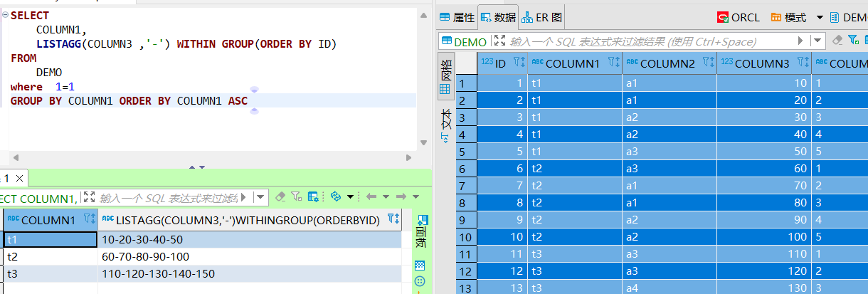This screenshot has height=294, width=868.
Task: Click the round record icon under 面板
Action: [420, 281]
